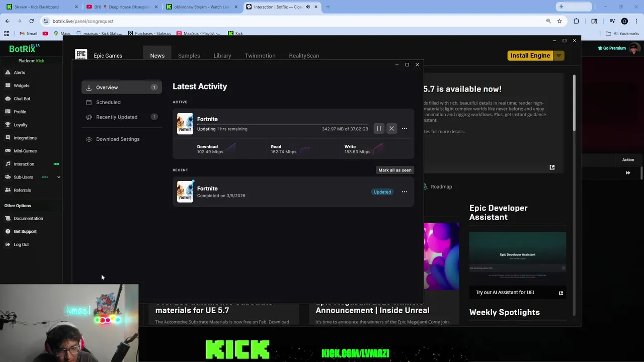Screen dimensions: 644x362
Task: Open more options for updating Fortnite
Action: pos(405,129)
